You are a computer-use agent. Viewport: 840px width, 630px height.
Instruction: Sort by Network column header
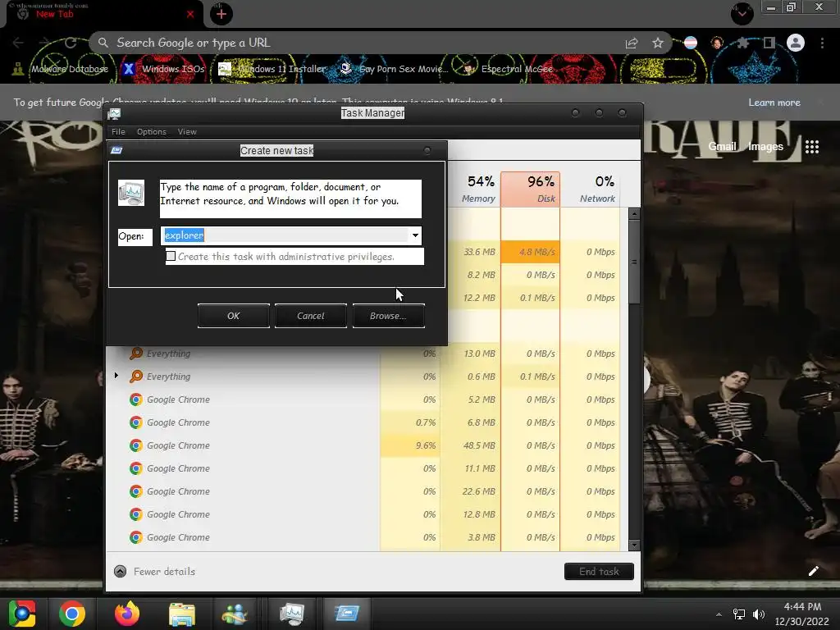pyautogui.click(x=591, y=189)
